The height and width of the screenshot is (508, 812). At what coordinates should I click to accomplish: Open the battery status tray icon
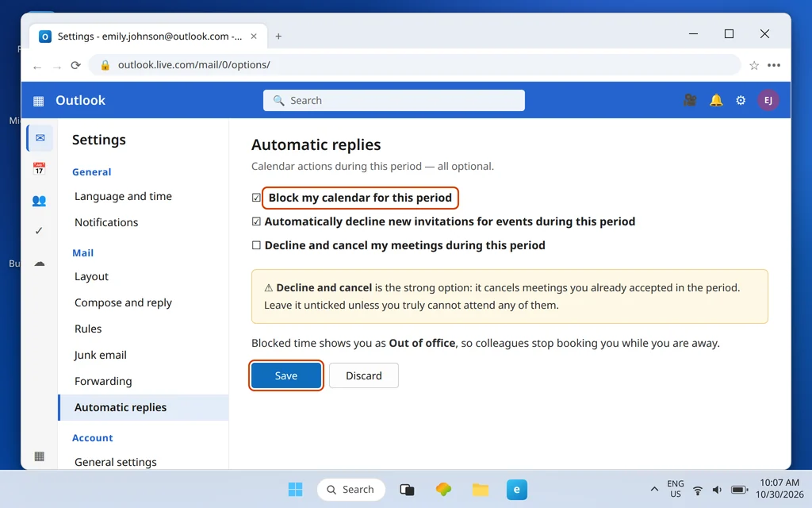coord(739,490)
